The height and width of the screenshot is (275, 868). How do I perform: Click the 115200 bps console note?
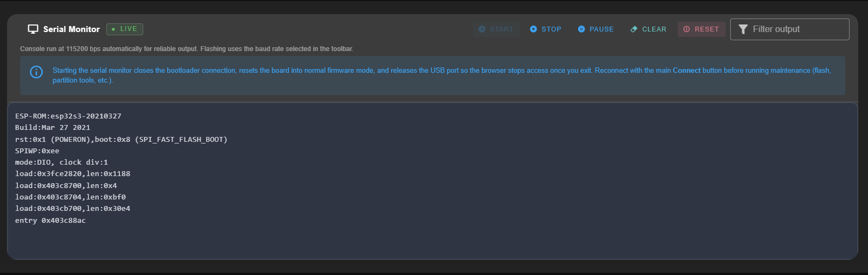(187, 49)
